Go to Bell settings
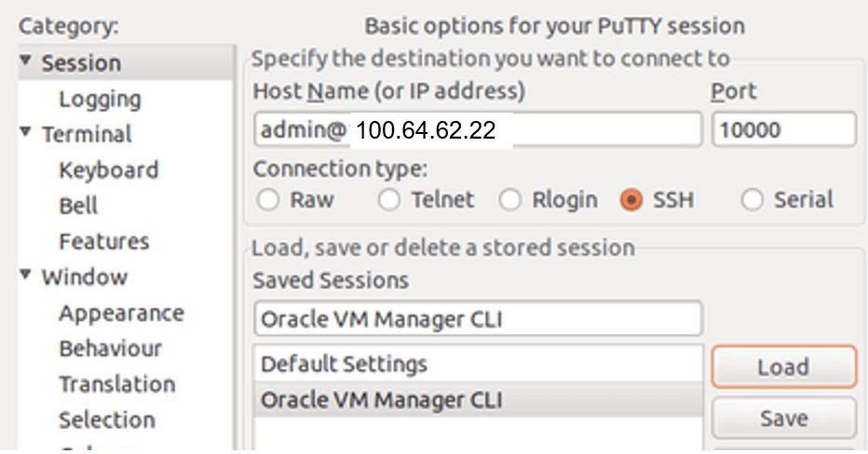Viewport: 868px width, 454px height. [x=78, y=206]
